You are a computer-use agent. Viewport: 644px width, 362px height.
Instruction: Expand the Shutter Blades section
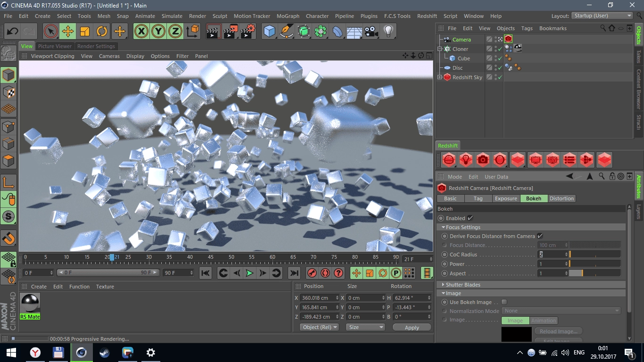pos(444,285)
